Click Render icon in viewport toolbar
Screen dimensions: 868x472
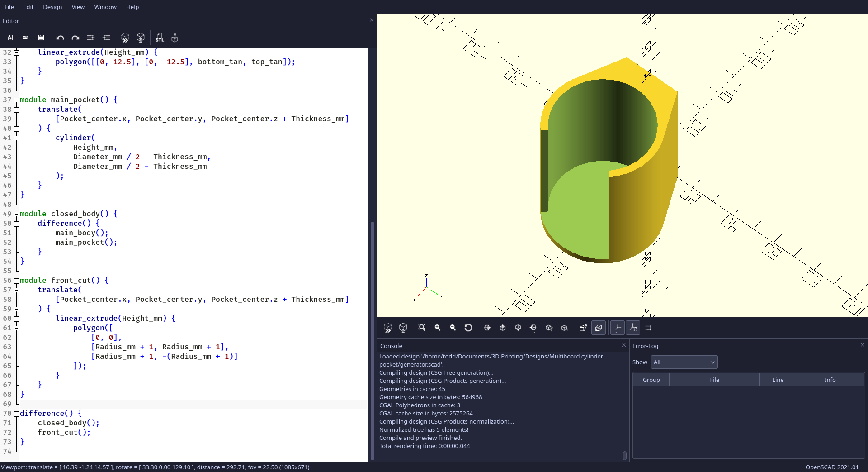[403, 328]
